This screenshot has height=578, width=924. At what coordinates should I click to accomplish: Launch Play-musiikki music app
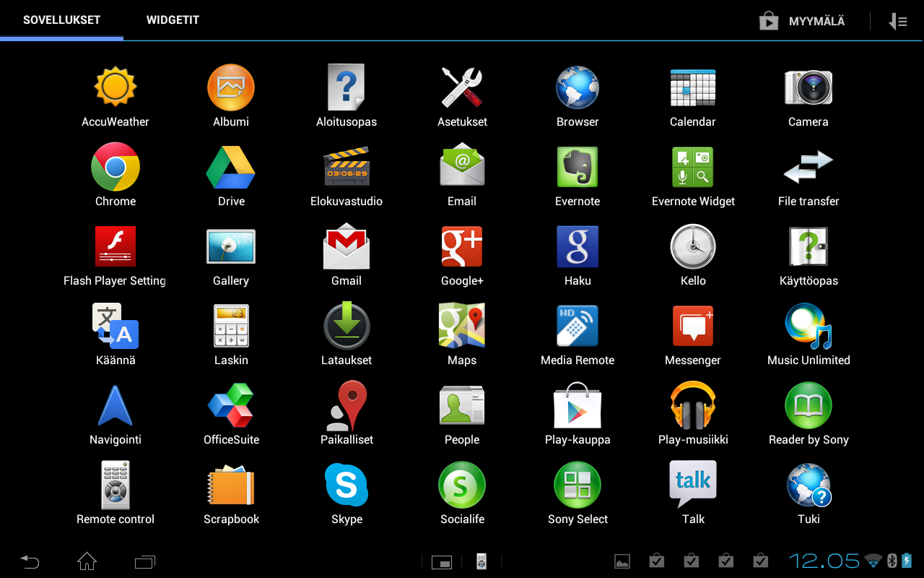[693, 405]
